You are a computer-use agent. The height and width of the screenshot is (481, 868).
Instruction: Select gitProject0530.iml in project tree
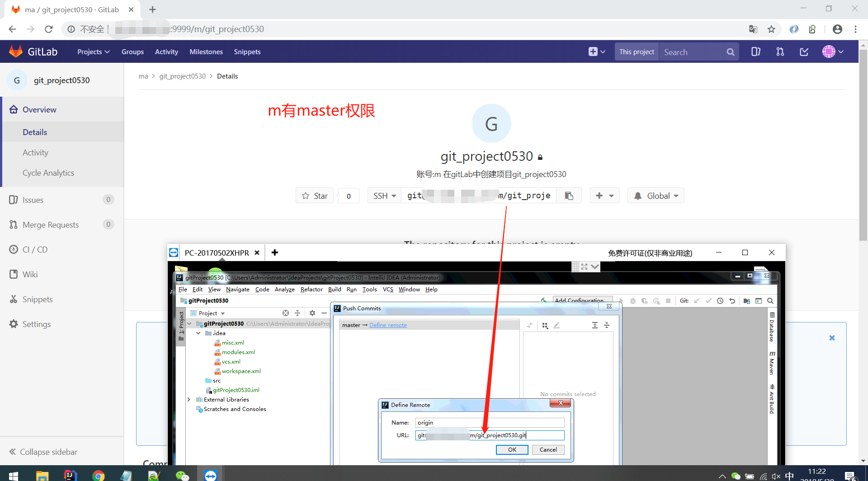(x=236, y=390)
